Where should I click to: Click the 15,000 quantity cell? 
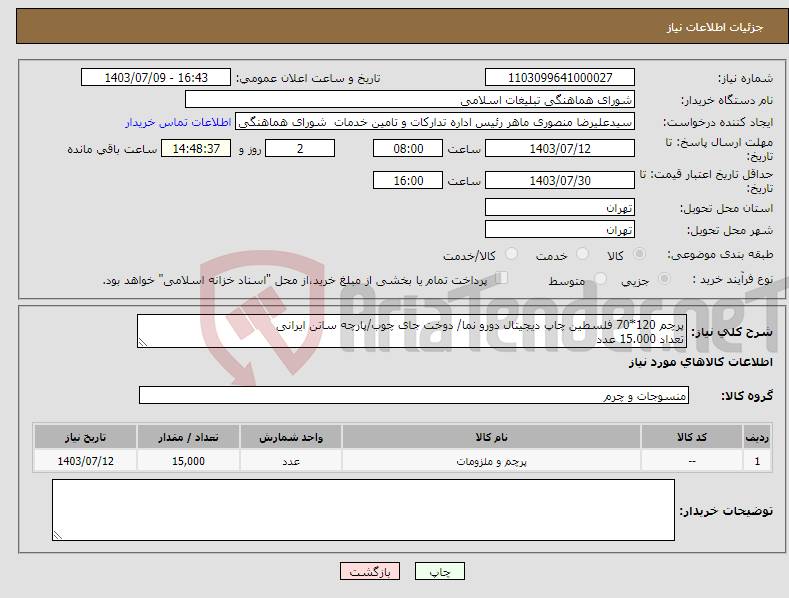tap(188, 461)
